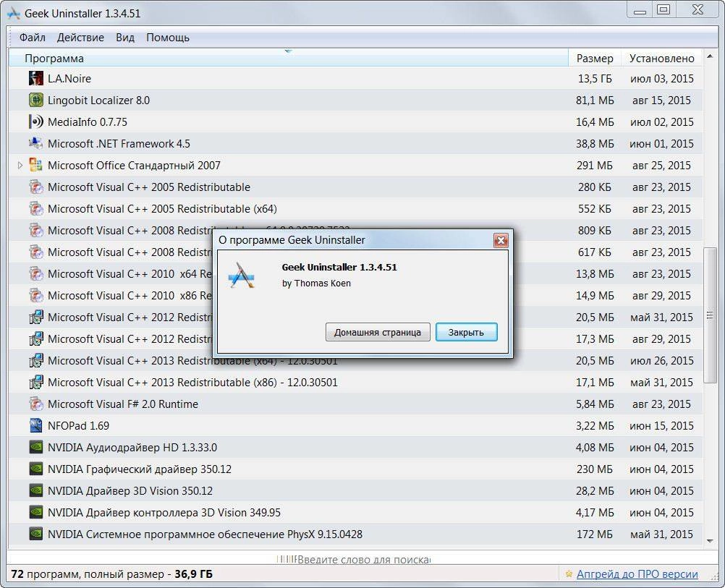
Task: Select Microsoft Visual F# 2.0 Runtime text
Action: click(x=123, y=404)
